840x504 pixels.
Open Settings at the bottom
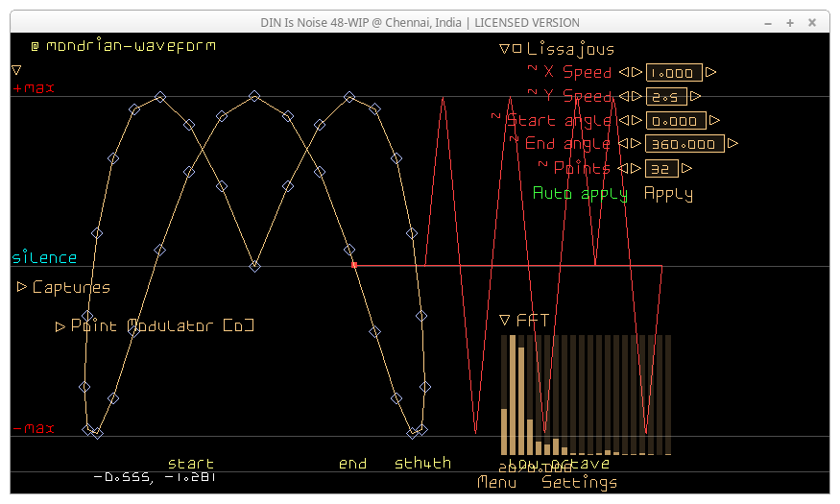pyautogui.click(x=579, y=483)
